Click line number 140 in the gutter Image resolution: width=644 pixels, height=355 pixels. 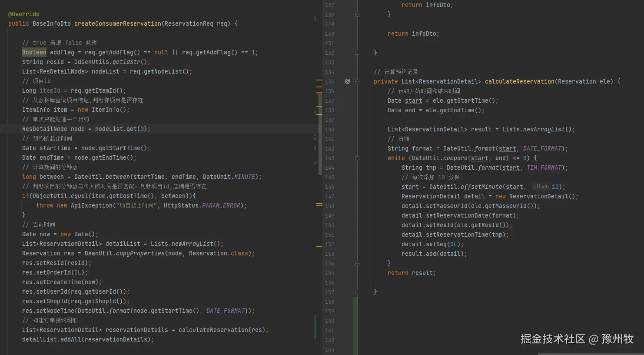(x=329, y=129)
